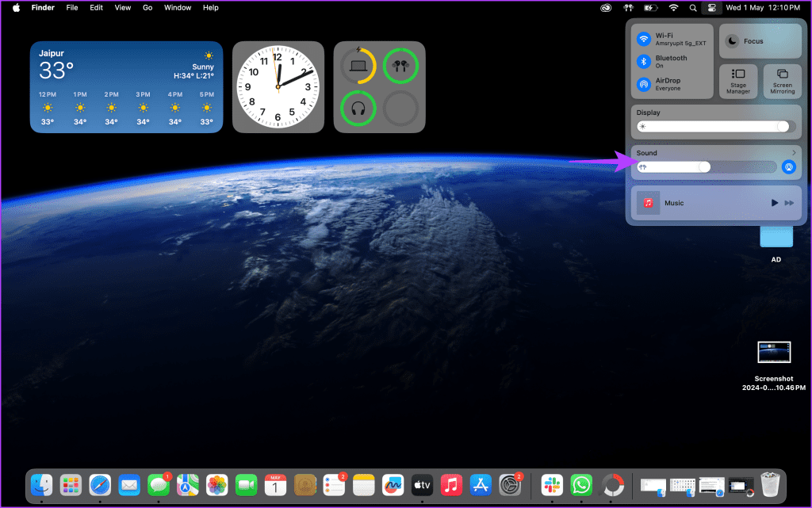
Task: Open Slack from the Dock
Action: [552, 485]
